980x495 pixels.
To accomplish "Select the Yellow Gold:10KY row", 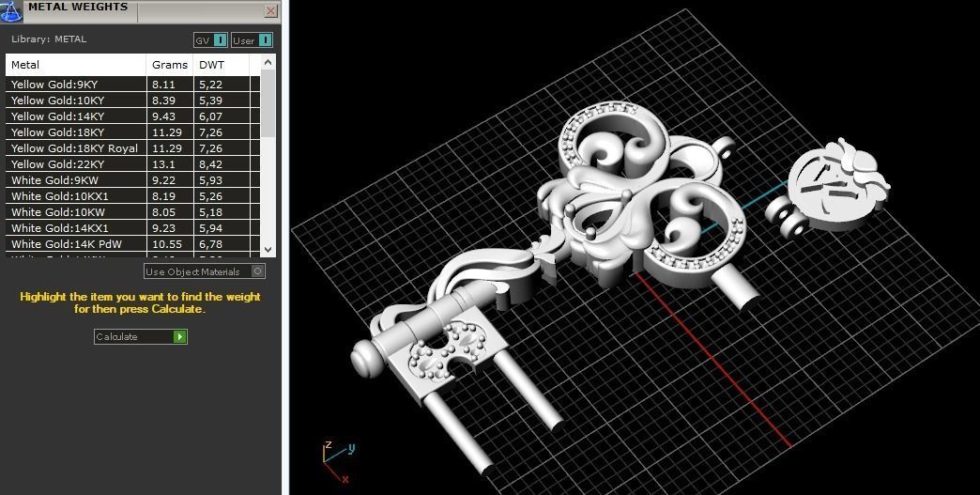I will click(x=132, y=100).
